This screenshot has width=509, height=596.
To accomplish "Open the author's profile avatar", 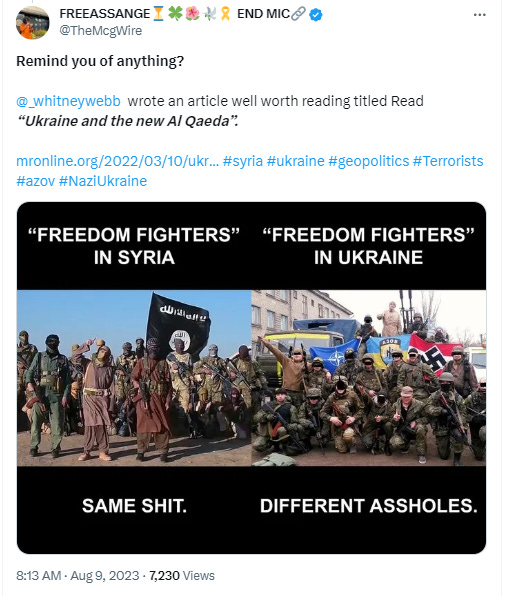I will [x=32, y=22].
